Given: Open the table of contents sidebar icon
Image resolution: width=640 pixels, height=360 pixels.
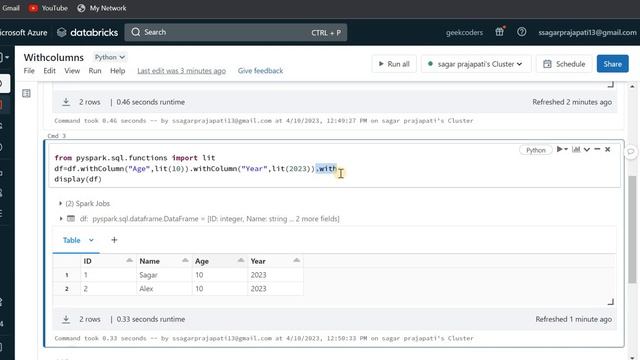Looking at the screenshot, I should pyautogui.click(x=27, y=93).
